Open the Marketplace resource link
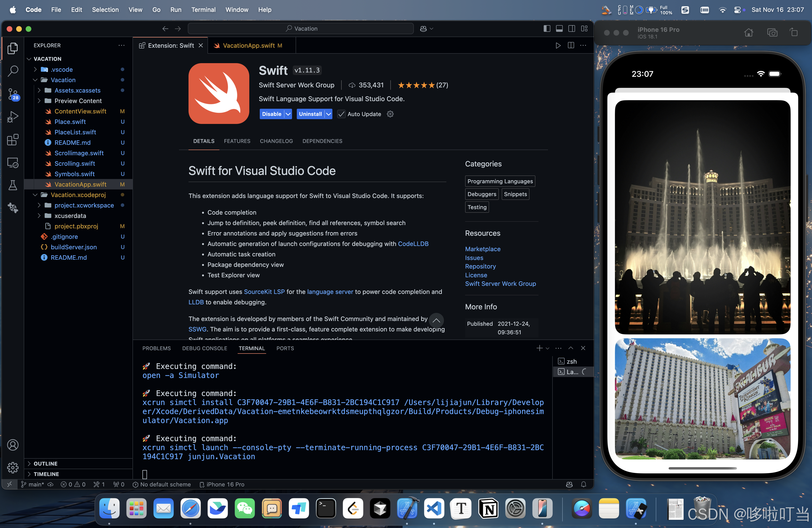Image resolution: width=812 pixels, height=528 pixels. (x=482, y=249)
